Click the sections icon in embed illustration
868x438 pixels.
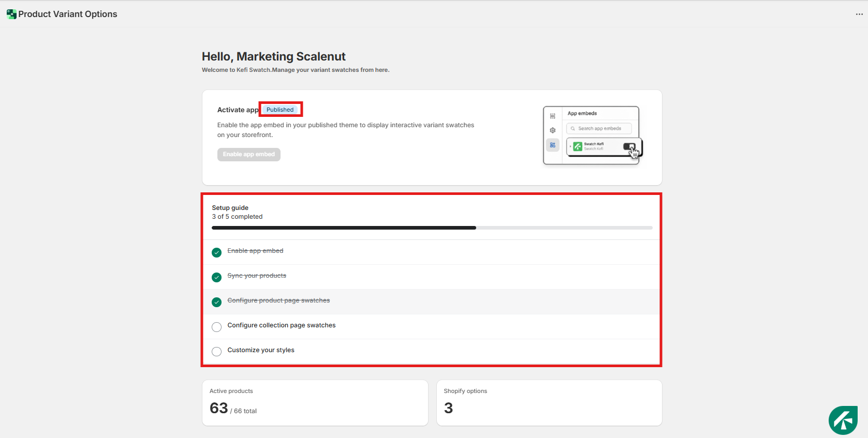coord(553,116)
